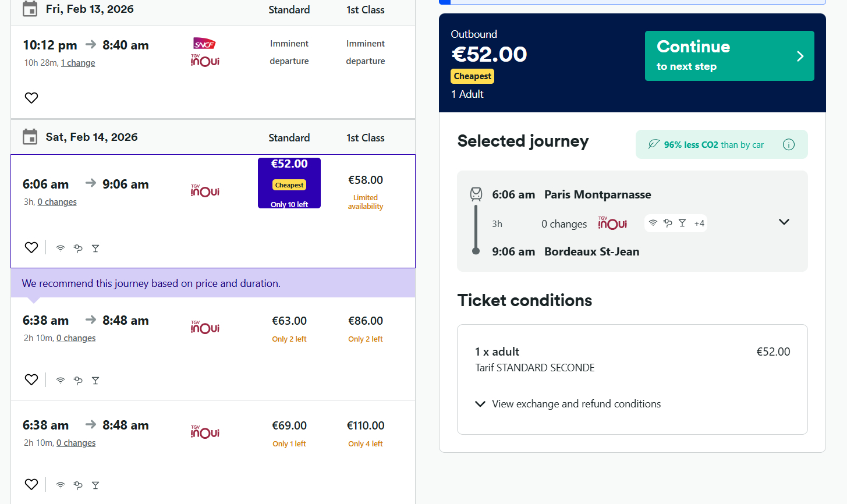Click Wi-Fi amenity icon in 6:06 am row

[61, 249]
